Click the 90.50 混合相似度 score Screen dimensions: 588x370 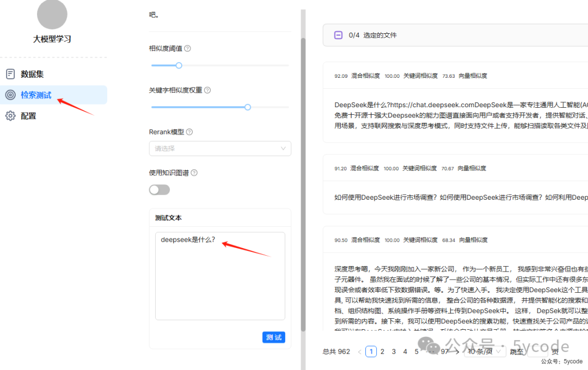click(357, 240)
